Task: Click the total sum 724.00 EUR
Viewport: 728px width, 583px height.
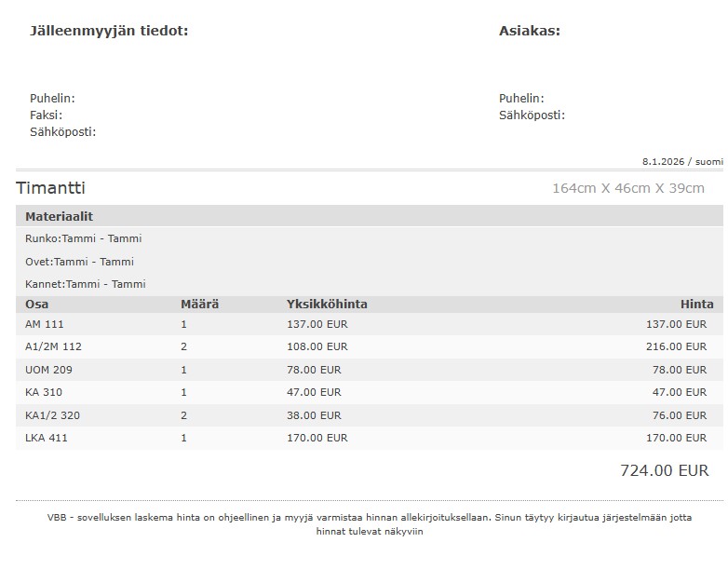Action: (x=664, y=470)
